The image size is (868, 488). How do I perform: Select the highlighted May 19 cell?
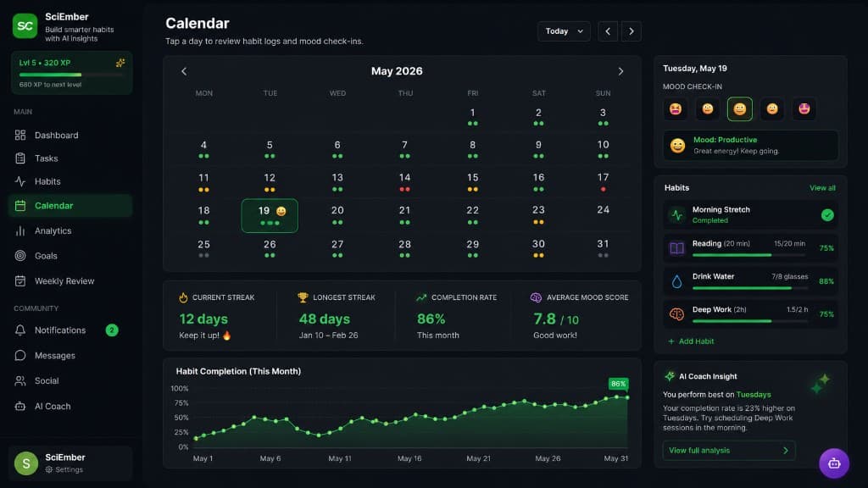point(270,216)
